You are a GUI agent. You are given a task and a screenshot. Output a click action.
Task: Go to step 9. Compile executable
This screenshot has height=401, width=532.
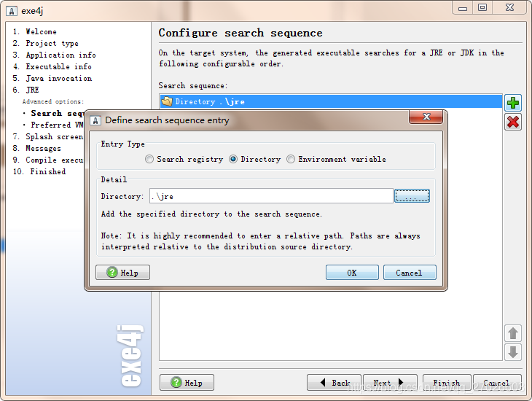pyautogui.click(x=48, y=160)
